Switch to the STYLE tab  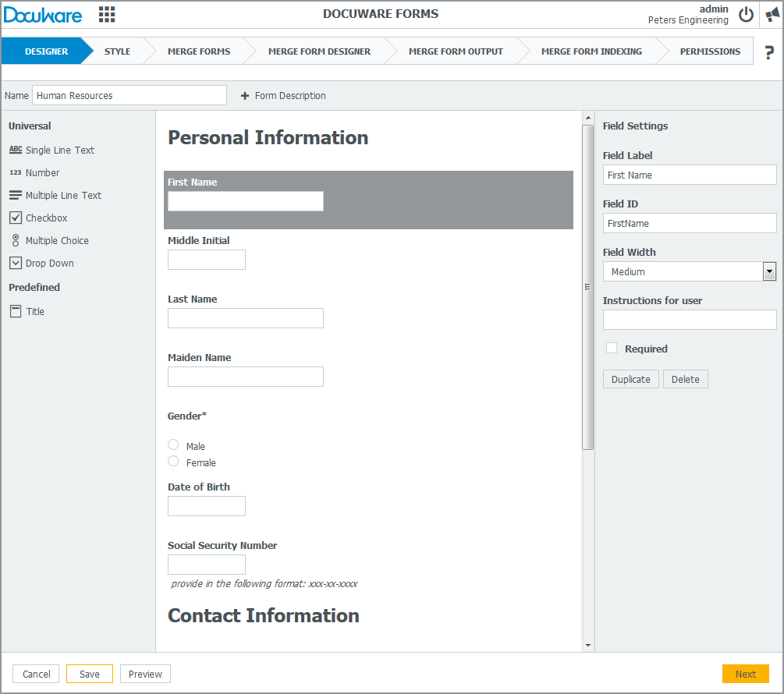[x=117, y=51]
